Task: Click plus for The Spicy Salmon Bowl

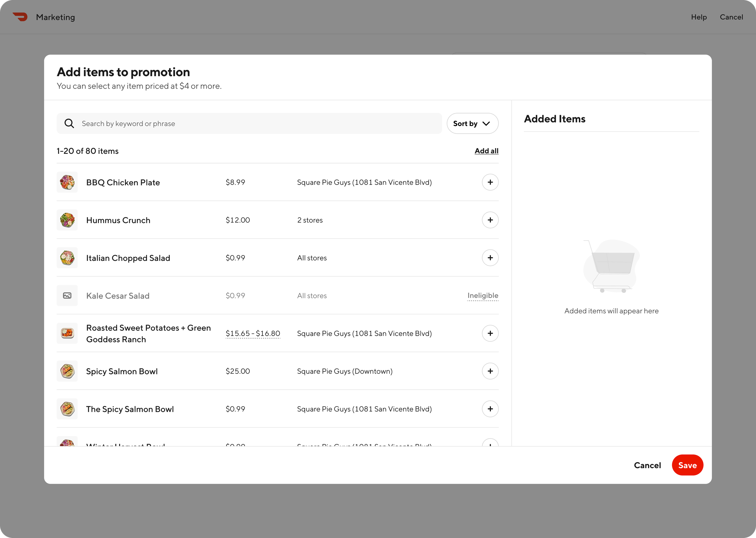Action: (x=490, y=409)
